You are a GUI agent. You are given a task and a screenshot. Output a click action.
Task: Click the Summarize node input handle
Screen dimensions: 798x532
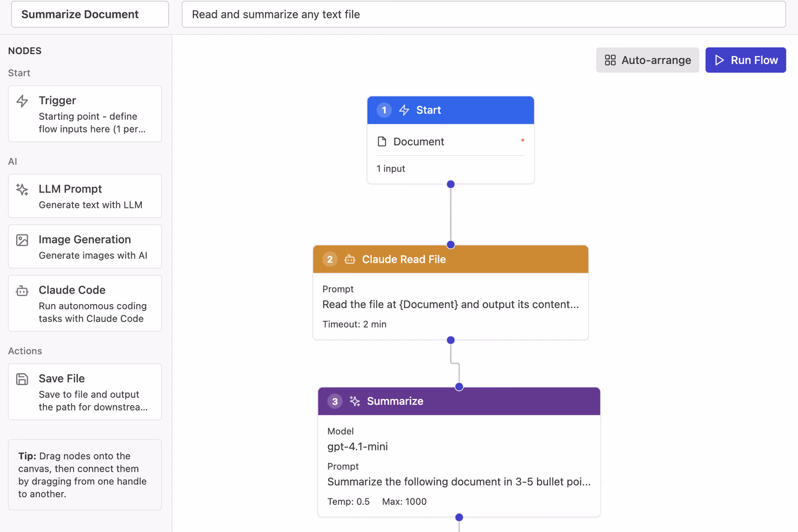(459, 387)
